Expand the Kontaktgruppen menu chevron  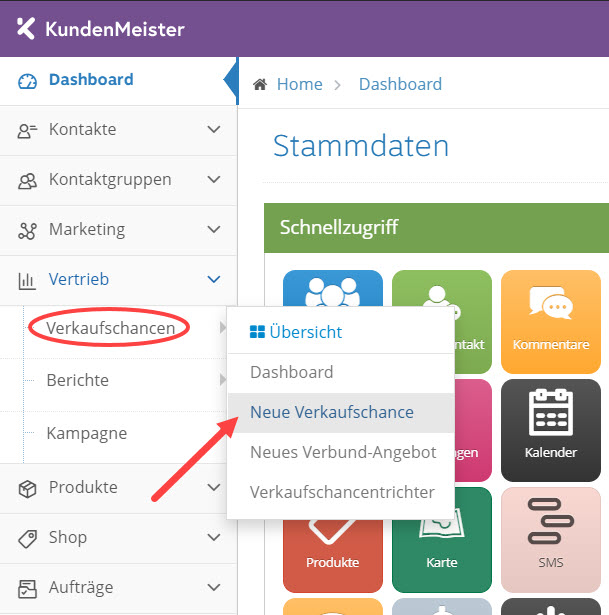click(213, 180)
